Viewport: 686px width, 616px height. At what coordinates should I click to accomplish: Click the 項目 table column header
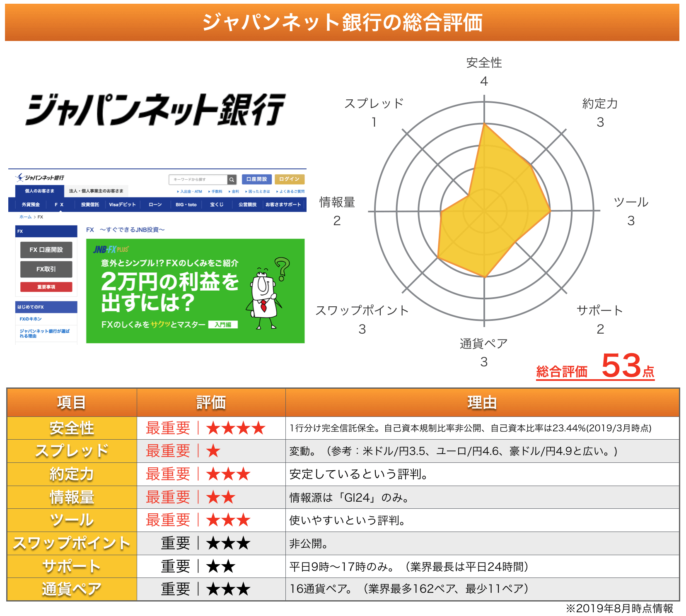point(72,402)
